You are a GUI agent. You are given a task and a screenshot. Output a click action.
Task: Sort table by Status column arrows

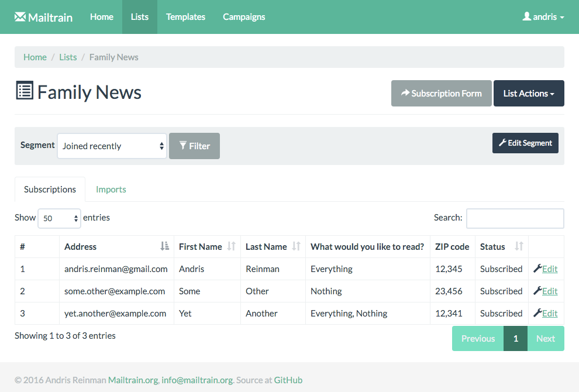[x=519, y=246]
